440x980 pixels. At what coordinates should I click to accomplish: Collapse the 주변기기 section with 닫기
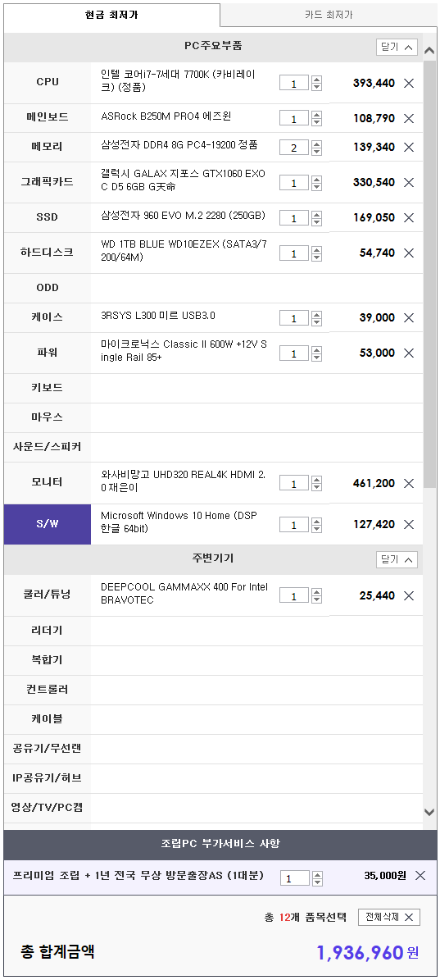pyautogui.click(x=397, y=559)
